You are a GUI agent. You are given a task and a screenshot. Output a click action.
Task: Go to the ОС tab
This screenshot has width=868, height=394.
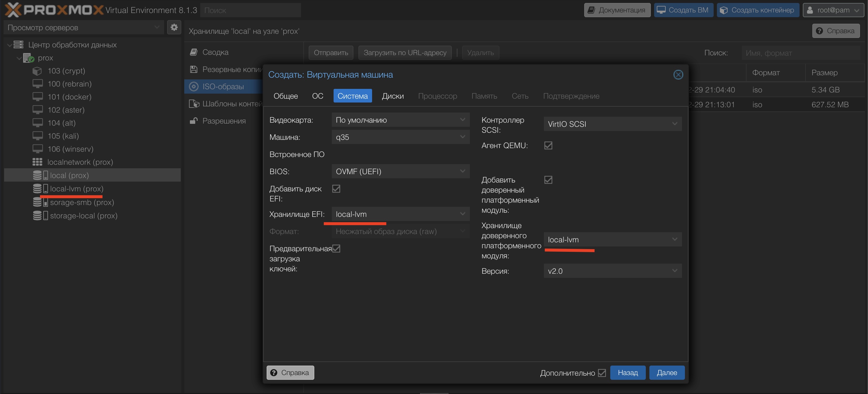[317, 96]
